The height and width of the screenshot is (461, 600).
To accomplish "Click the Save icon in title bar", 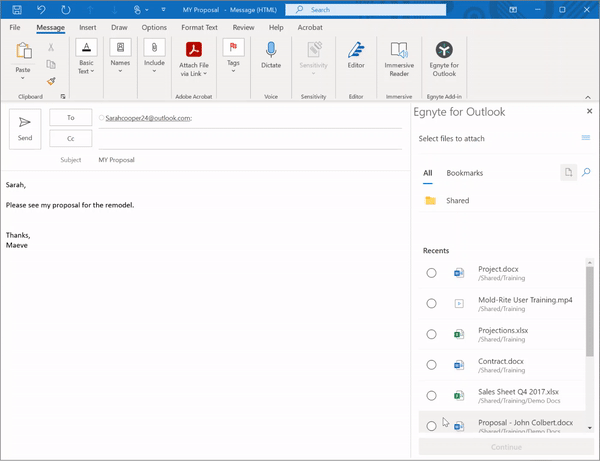I will click(x=16, y=9).
